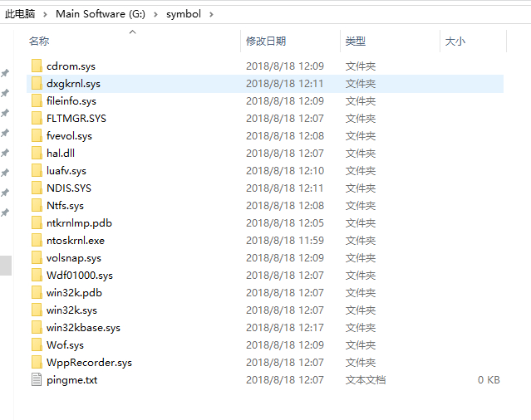Image resolution: width=531 pixels, height=420 pixels.
Task: Click the NDIS.SYS folder icon
Action: pos(36,188)
